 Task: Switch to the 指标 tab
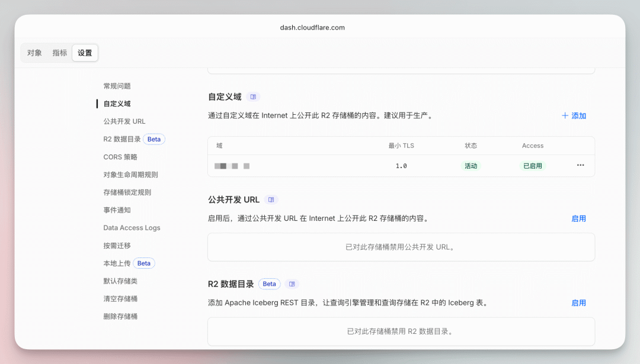click(60, 53)
